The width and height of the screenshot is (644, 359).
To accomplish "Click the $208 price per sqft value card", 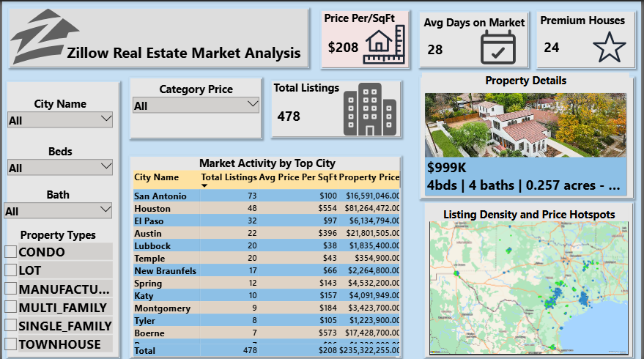I will [x=343, y=47].
